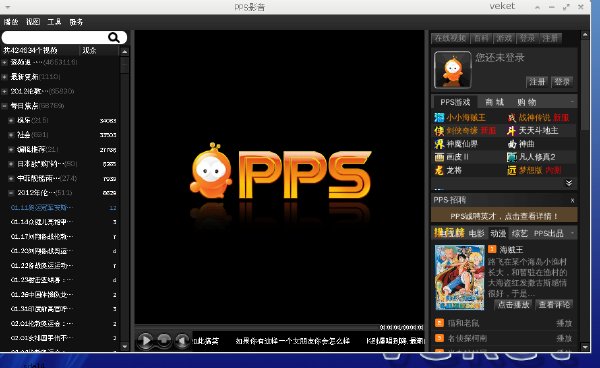Expand the 娱乐 category node

(x=11, y=120)
